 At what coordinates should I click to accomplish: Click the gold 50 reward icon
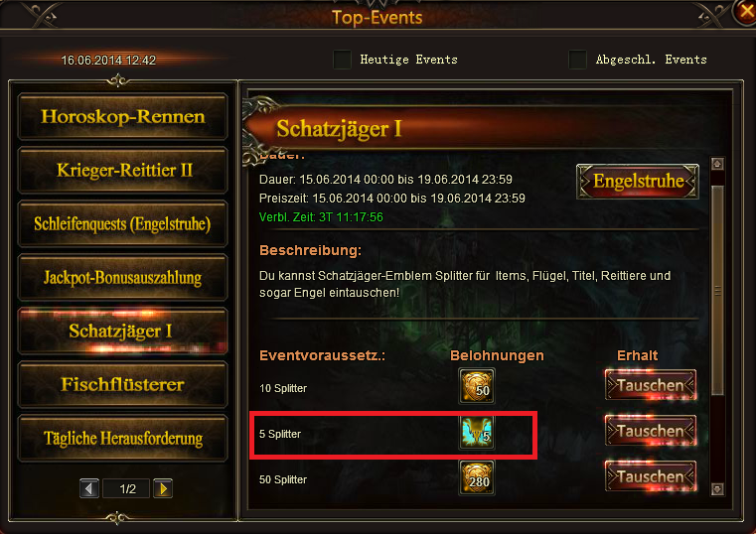(x=477, y=386)
